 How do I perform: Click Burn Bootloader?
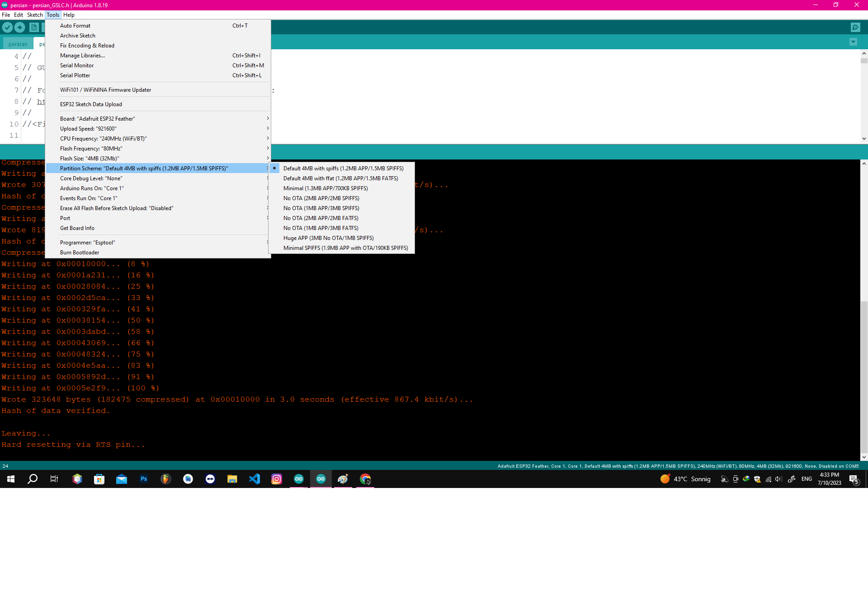(x=80, y=252)
